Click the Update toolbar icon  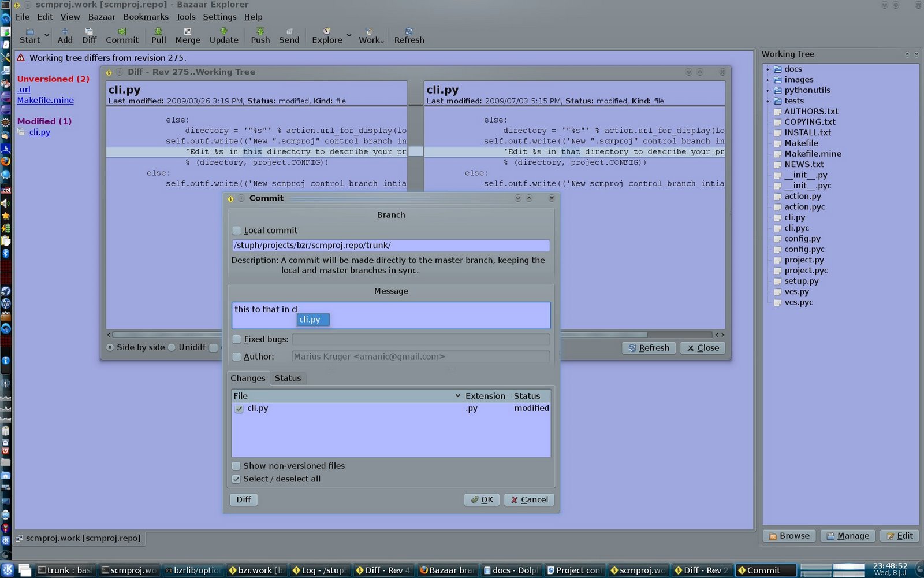click(x=223, y=35)
